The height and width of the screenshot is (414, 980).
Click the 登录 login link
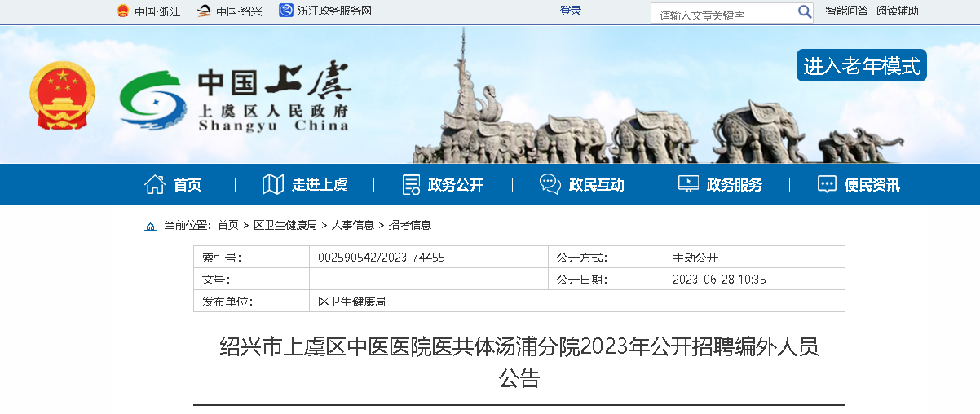pyautogui.click(x=571, y=11)
